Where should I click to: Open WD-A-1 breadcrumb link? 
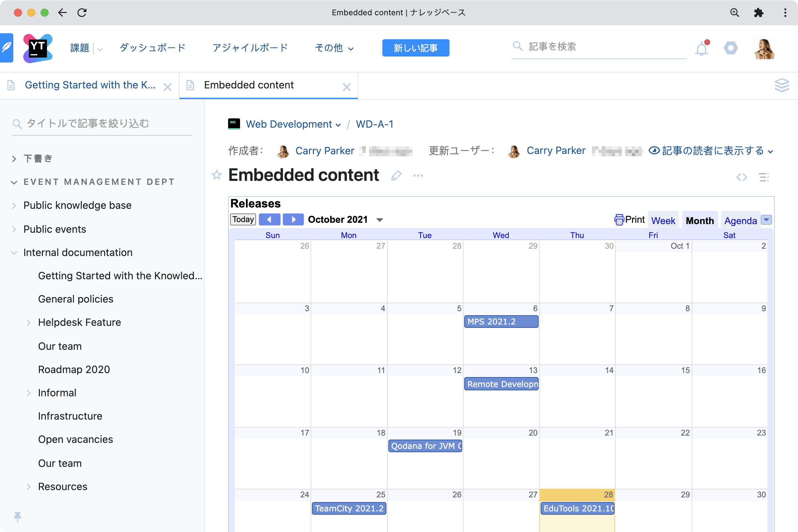tap(374, 124)
